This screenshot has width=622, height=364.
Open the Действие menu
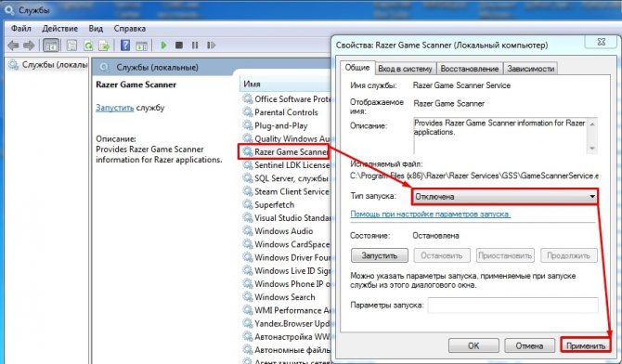coord(60,29)
